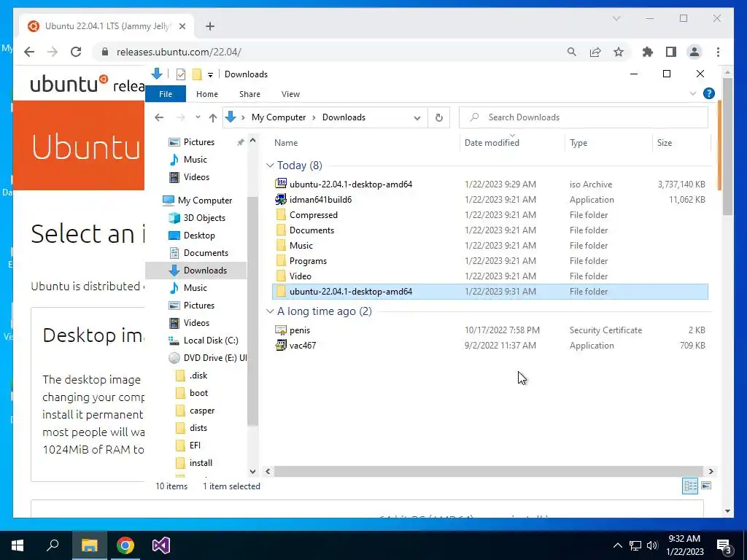Open Chrome tab search dropdown
The width and height of the screenshot is (747, 560).
[616, 18]
